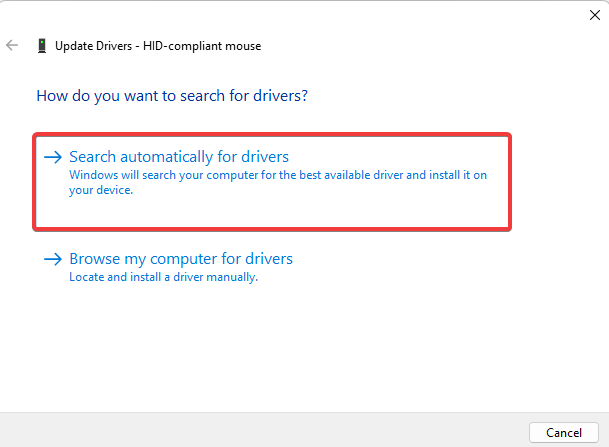The image size is (609, 447).
Task: Go back using the left arrow icon
Action: click(12, 45)
